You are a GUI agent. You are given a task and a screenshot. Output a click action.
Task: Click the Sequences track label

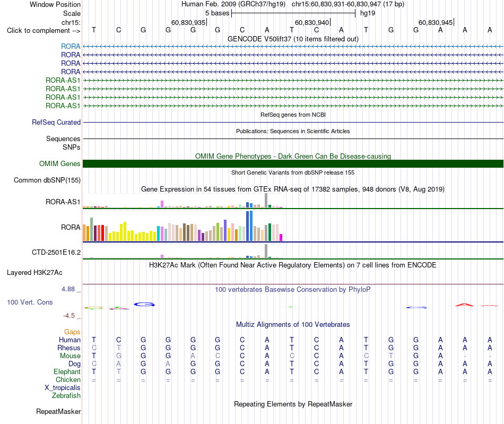coord(63,139)
